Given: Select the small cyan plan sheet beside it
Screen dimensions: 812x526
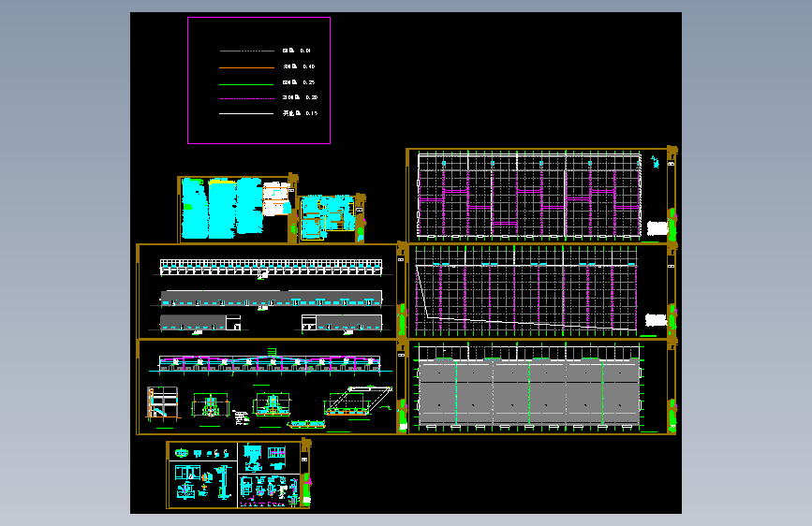Looking at the screenshot, I should point(332,218).
